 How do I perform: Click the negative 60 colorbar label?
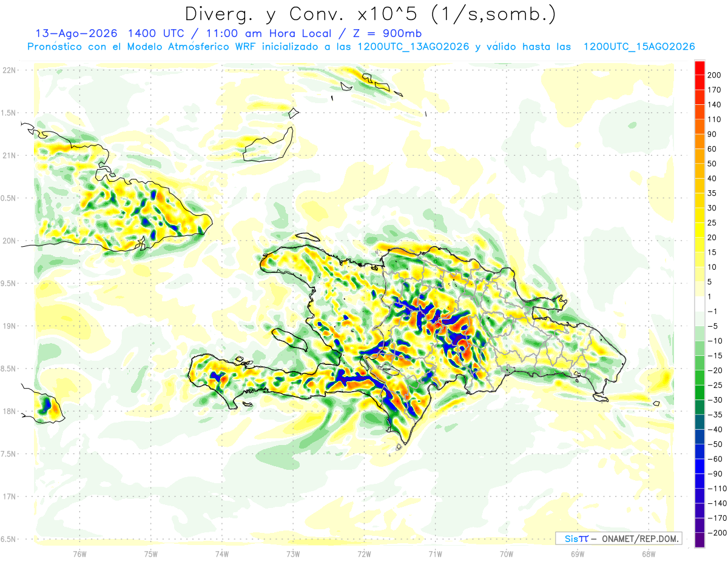coord(714,459)
